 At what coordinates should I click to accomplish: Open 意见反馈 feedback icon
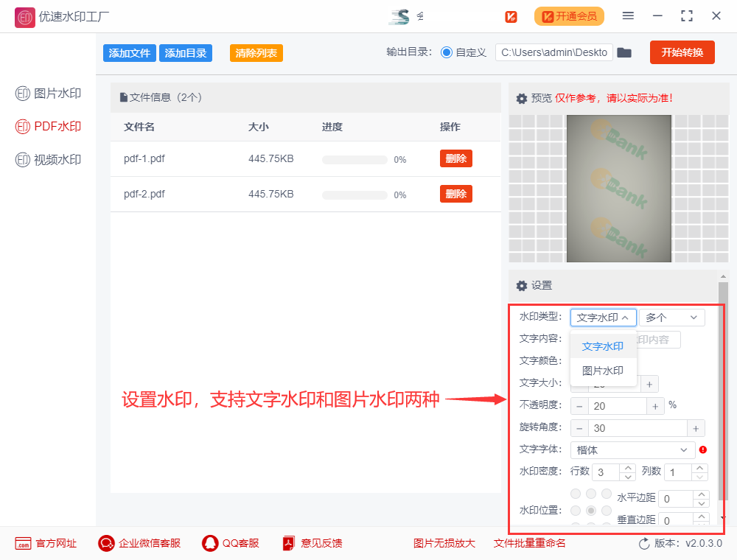pyautogui.click(x=289, y=544)
